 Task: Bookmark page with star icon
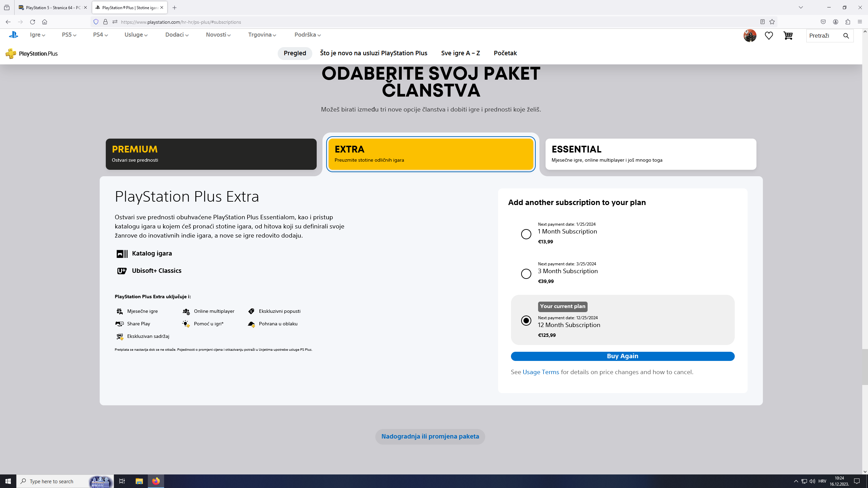[772, 22]
